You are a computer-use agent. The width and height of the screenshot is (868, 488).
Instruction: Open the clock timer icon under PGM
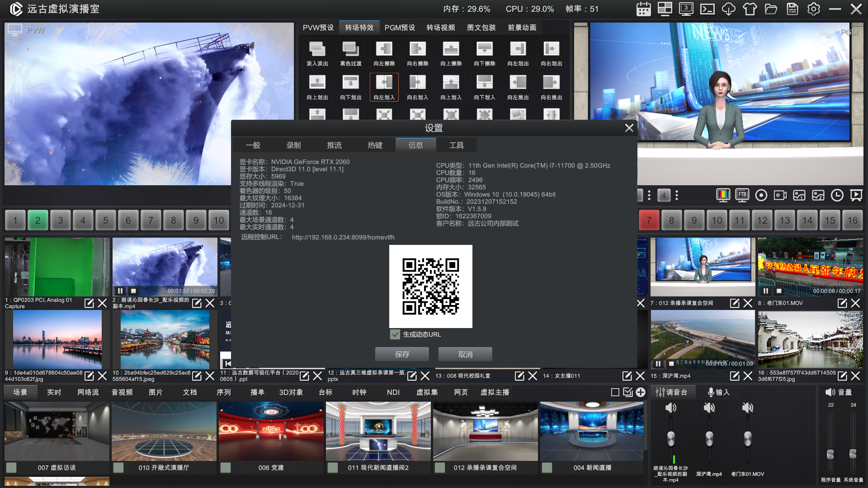(837, 195)
